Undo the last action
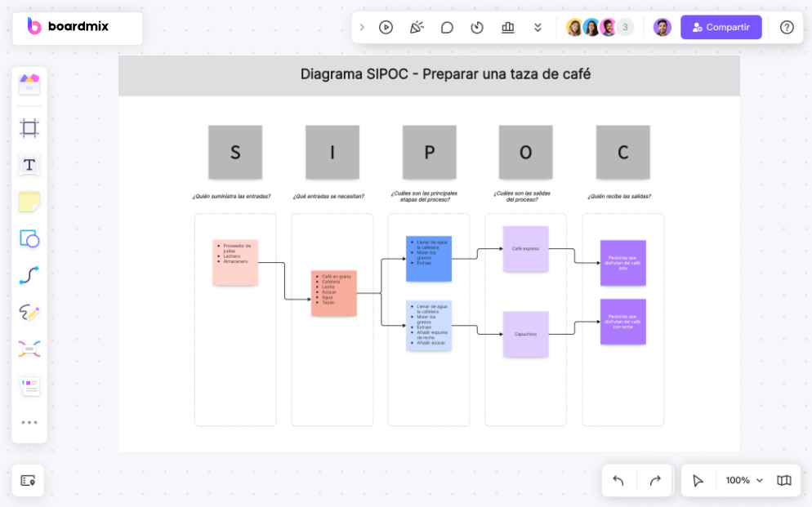 [x=618, y=481]
